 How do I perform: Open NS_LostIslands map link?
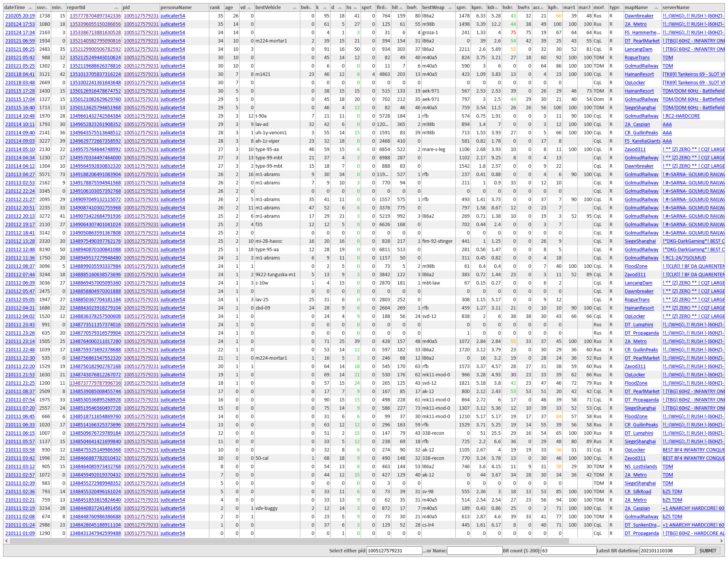pos(640,467)
